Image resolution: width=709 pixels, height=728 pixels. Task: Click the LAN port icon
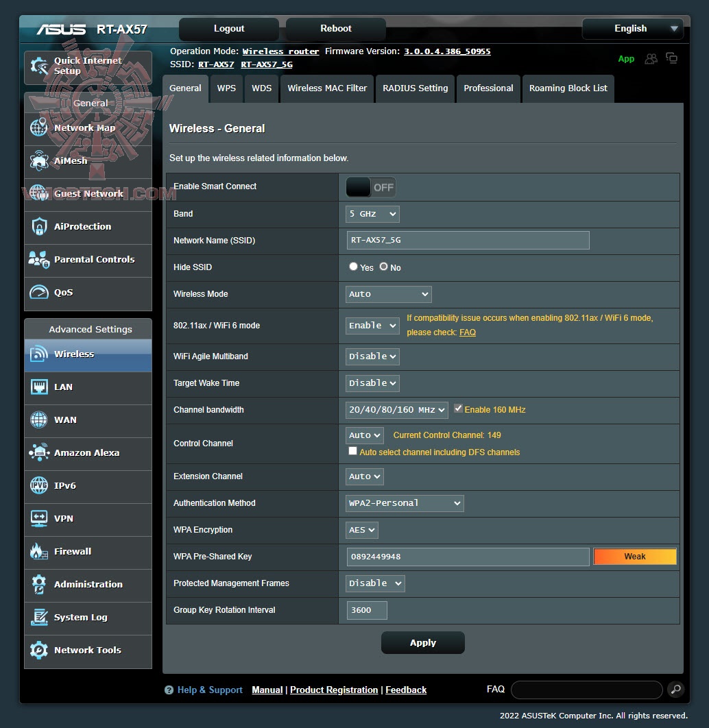click(x=39, y=387)
